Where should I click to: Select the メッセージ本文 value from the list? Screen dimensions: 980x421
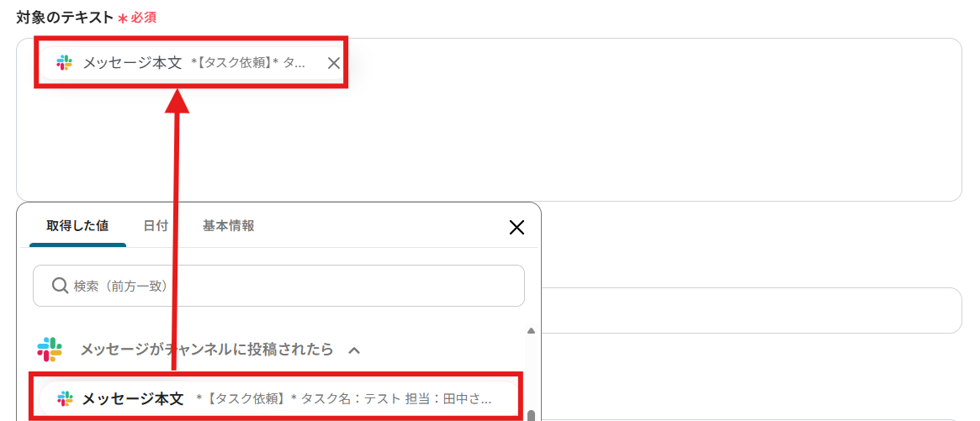[275, 398]
